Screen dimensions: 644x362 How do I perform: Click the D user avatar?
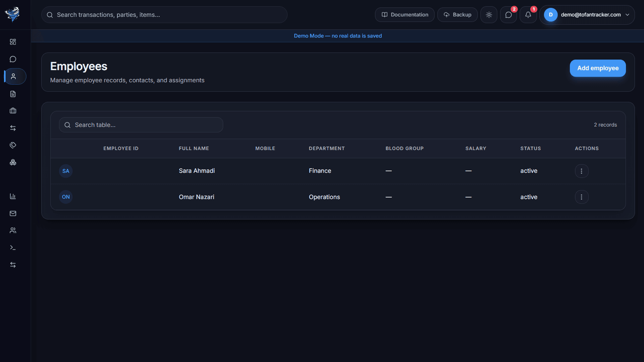[550, 15]
